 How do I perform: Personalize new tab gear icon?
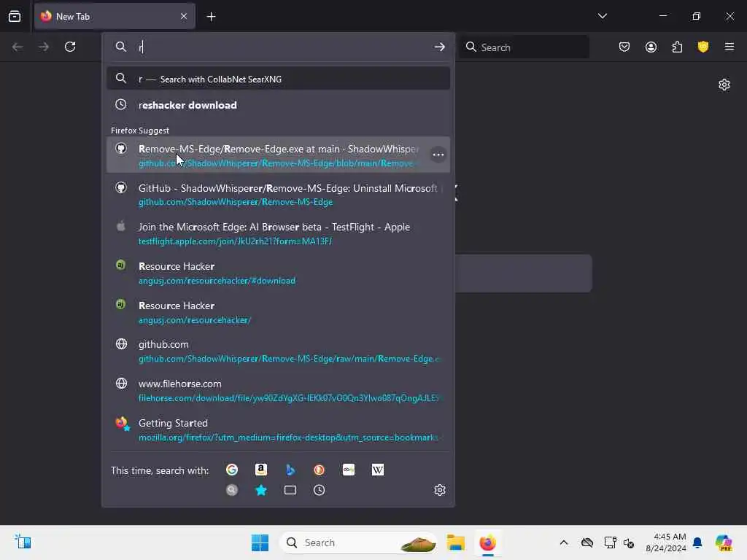724,85
